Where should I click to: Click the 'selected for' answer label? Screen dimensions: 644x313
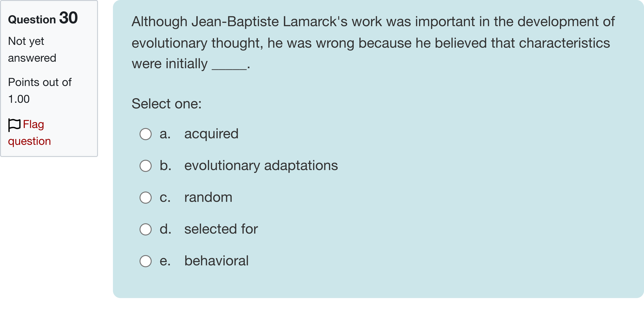(x=221, y=229)
